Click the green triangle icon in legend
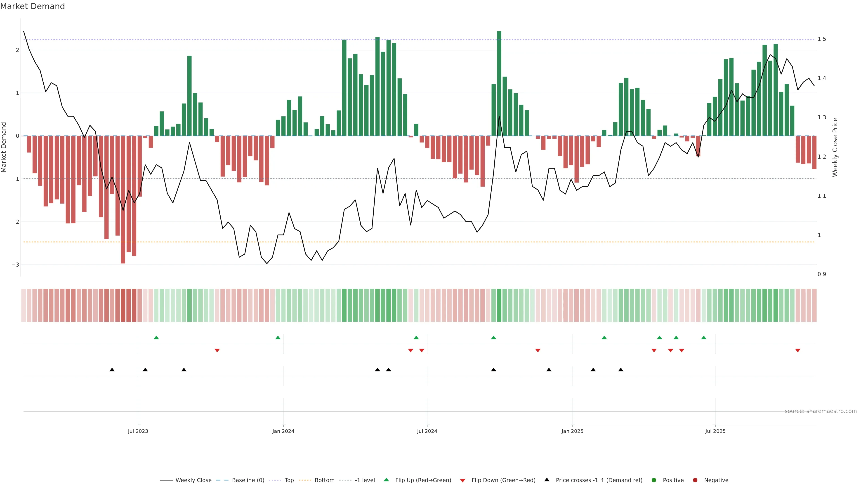The width and height of the screenshot is (868, 488). coord(386,480)
